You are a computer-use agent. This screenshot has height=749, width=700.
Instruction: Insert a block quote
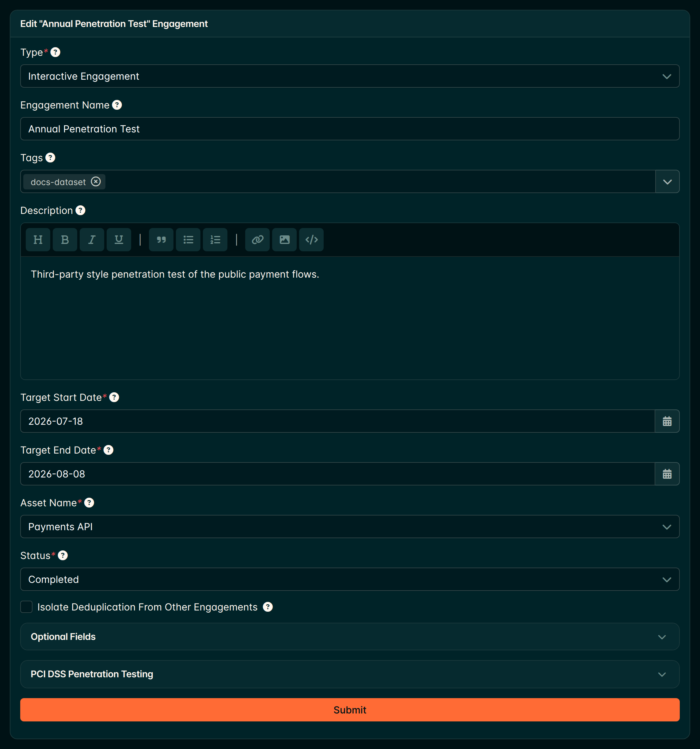[x=161, y=240]
